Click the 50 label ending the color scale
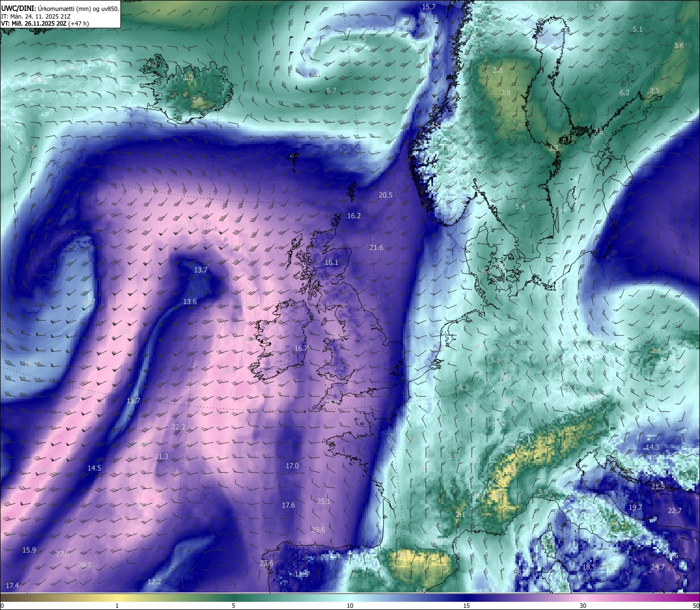 (x=696, y=606)
